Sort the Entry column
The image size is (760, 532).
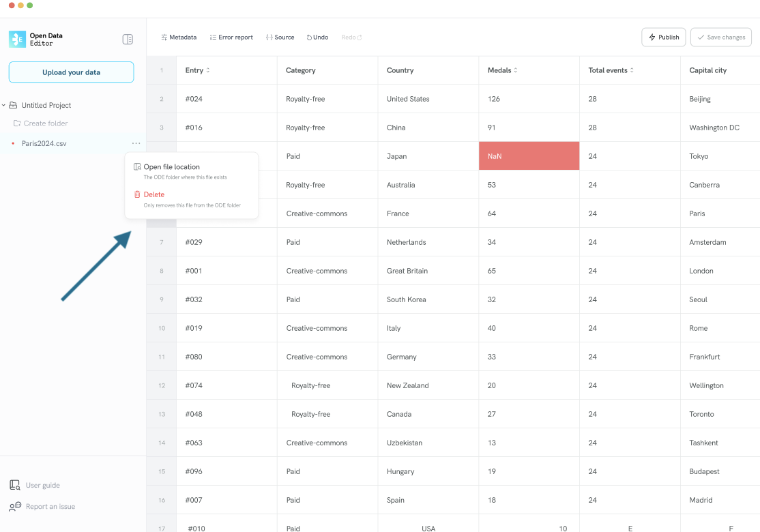(207, 70)
